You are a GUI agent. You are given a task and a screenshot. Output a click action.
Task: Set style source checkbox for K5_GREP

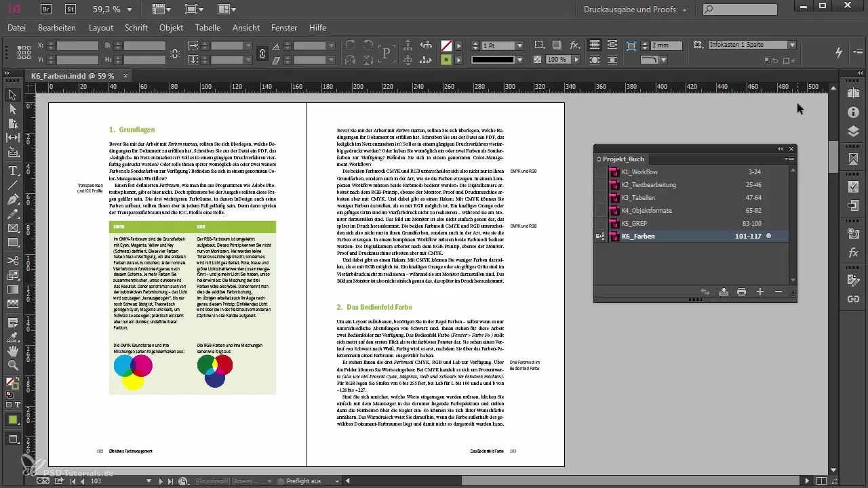(x=599, y=224)
